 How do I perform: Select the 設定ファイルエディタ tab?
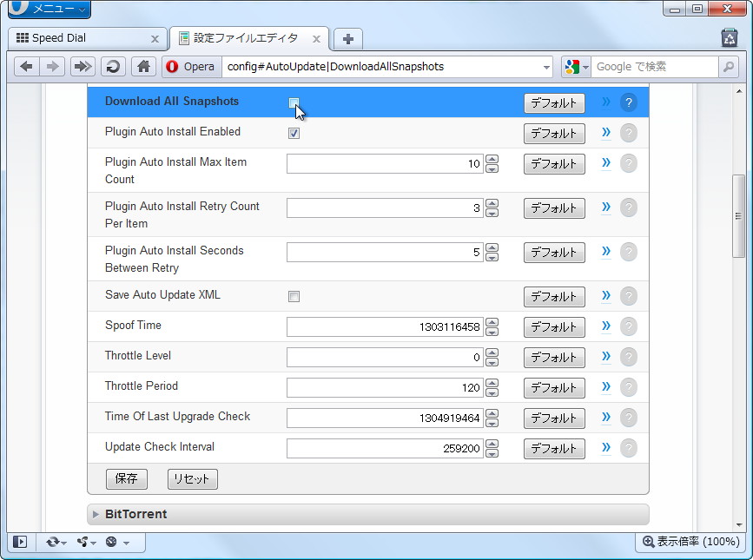[x=248, y=38]
